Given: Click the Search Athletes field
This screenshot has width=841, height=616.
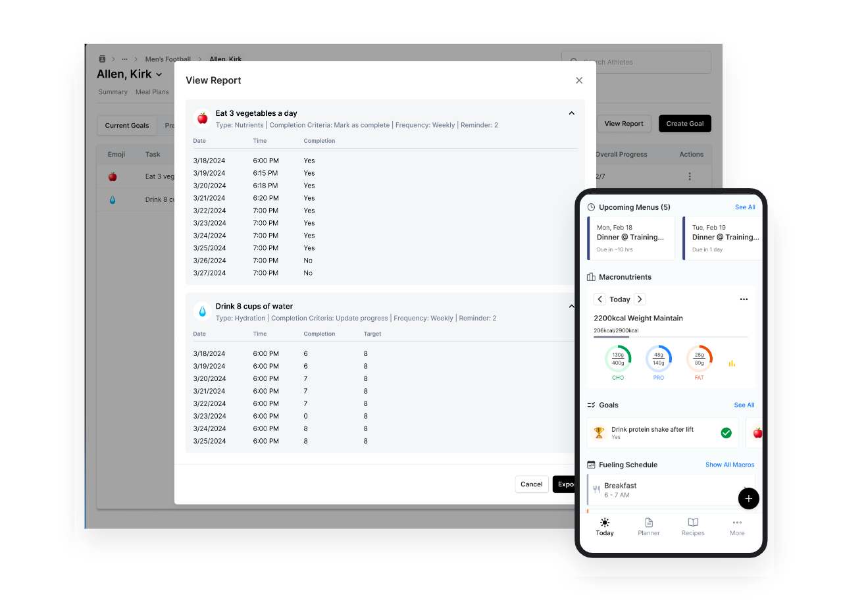Looking at the screenshot, I should pos(636,62).
